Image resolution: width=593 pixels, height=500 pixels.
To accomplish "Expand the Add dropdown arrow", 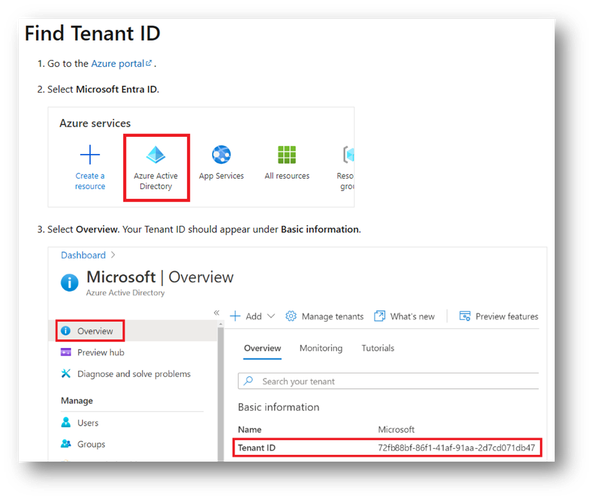I will coord(271,316).
